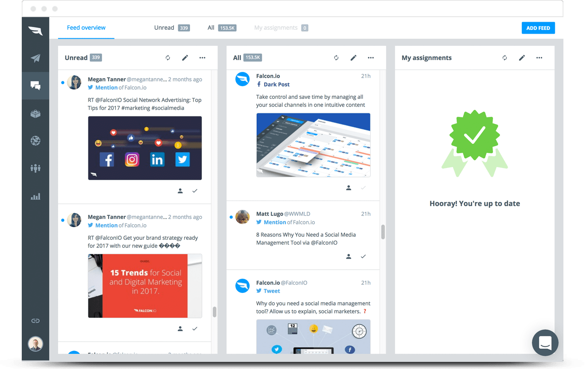Switch to the Unread tab at top
Image resolution: width=588 pixels, height=369 pixels.
click(x=164, y=28)
